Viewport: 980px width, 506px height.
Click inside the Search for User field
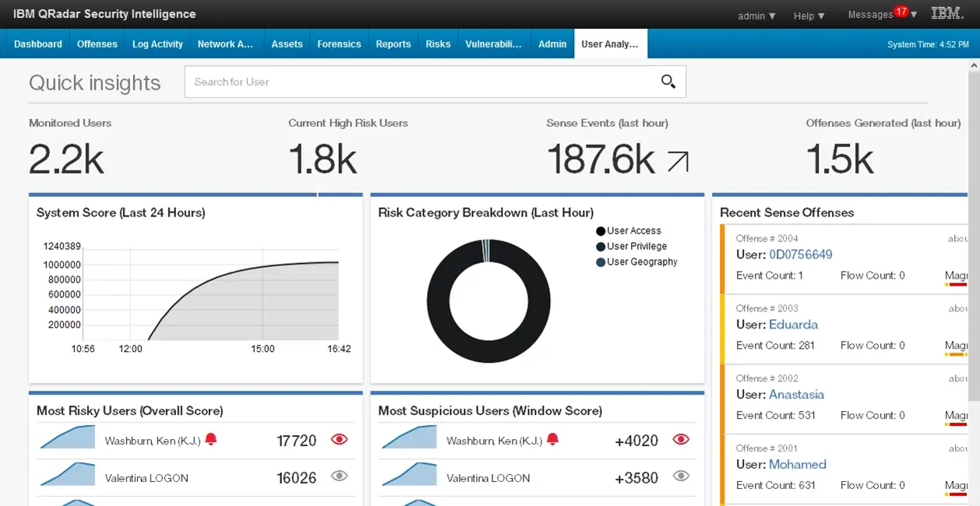pyautogui.click(x=351, y=81)
